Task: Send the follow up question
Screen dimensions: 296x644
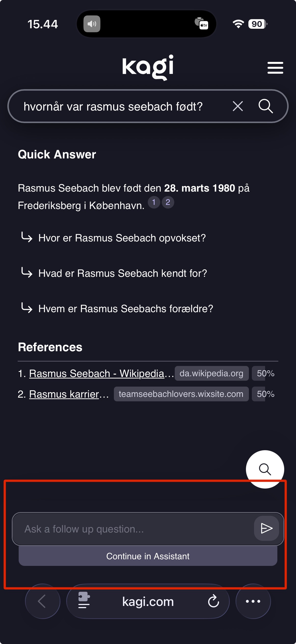Action: click(266, 528)
